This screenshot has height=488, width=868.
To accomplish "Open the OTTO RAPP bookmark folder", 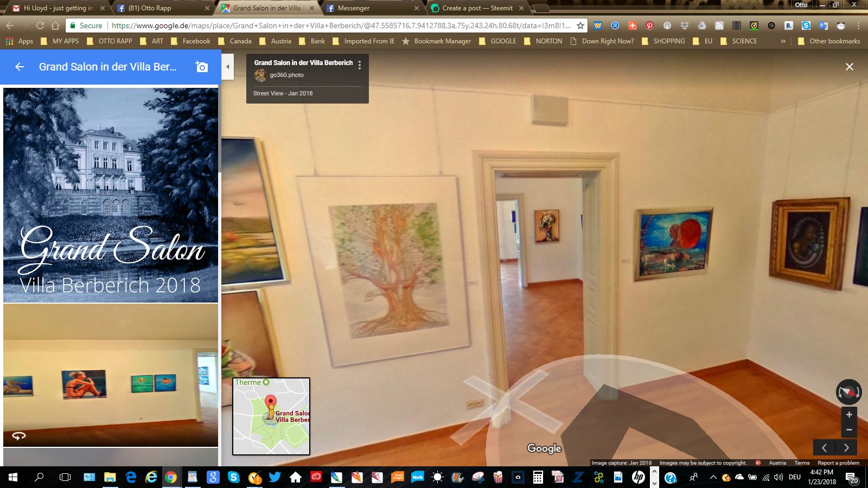I will [108, 41].
